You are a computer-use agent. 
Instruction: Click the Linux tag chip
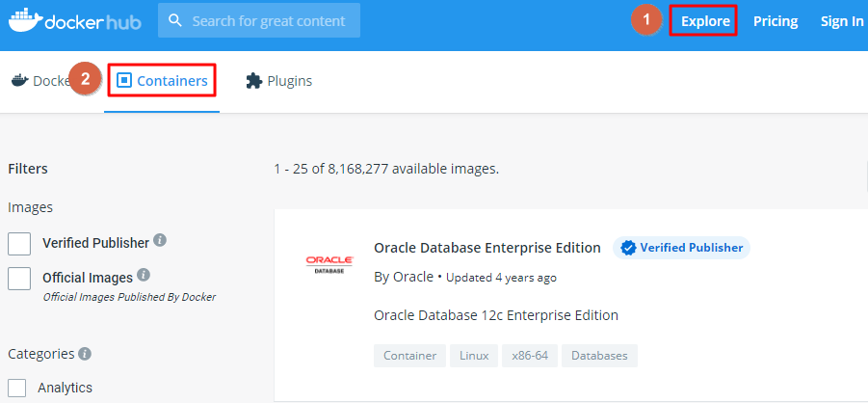coord(474,356)
